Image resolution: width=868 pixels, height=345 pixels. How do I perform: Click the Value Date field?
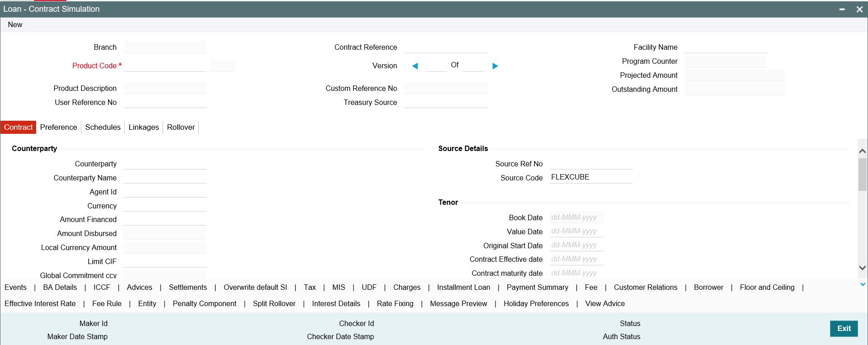(x=577, y=231)
